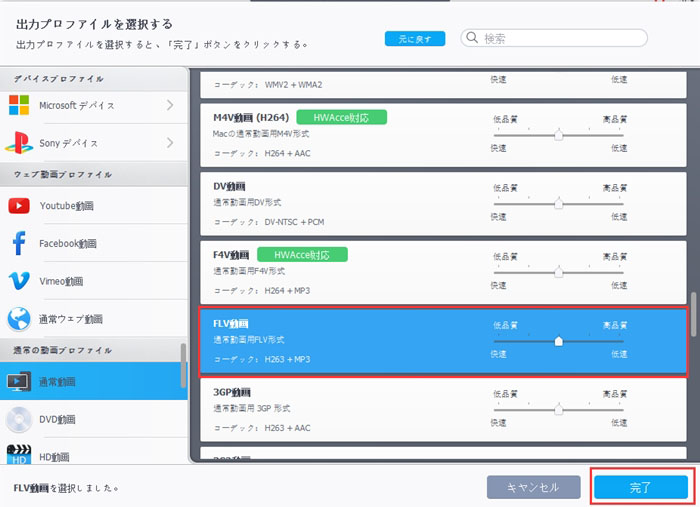Click the 完了 button
The image size is (700, 507).
coord(640,487)
